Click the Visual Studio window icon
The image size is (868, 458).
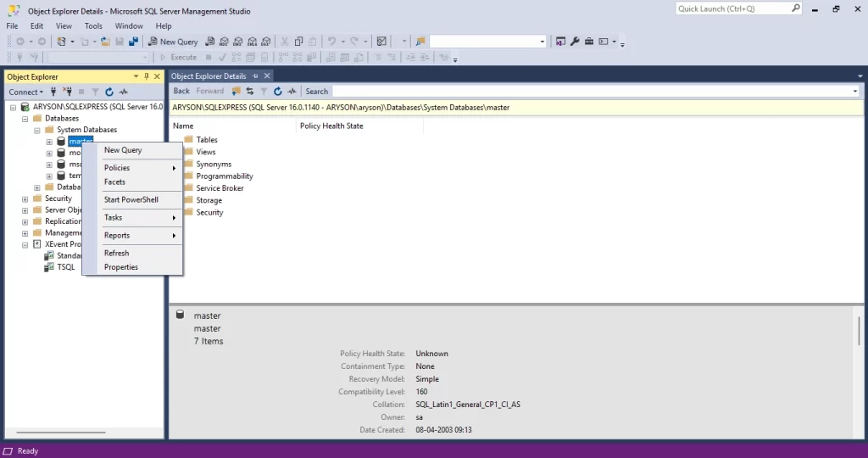tap(561, 42)
